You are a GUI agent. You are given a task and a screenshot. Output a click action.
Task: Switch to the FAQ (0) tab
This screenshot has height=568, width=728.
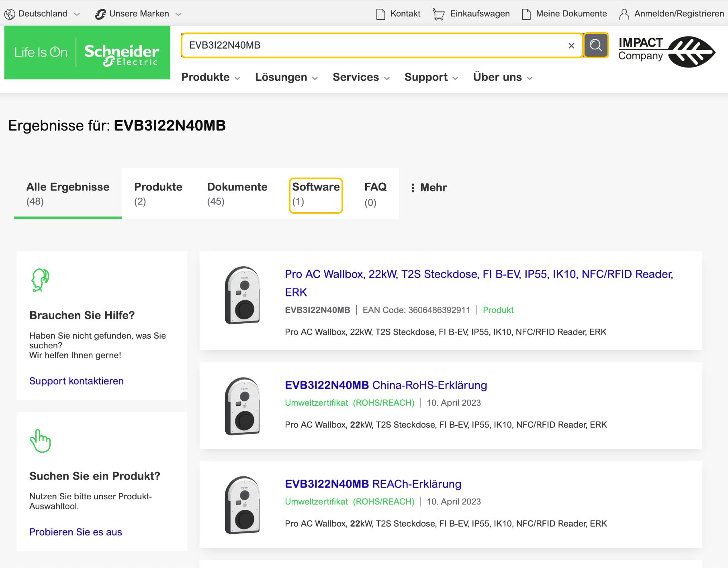[x=375, y=194]
